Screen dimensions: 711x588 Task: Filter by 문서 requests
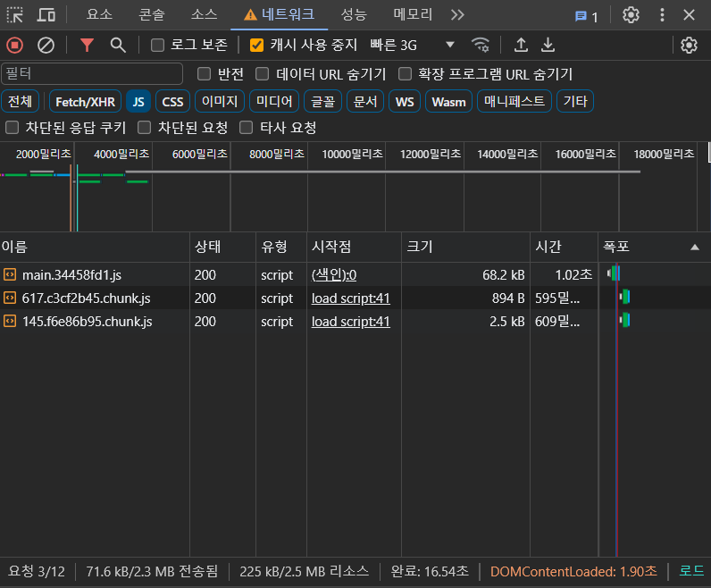[365, 101]
